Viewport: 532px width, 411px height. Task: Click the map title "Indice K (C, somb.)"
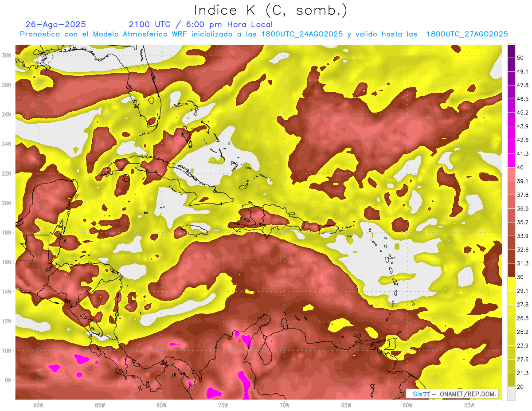coord(271,10)
